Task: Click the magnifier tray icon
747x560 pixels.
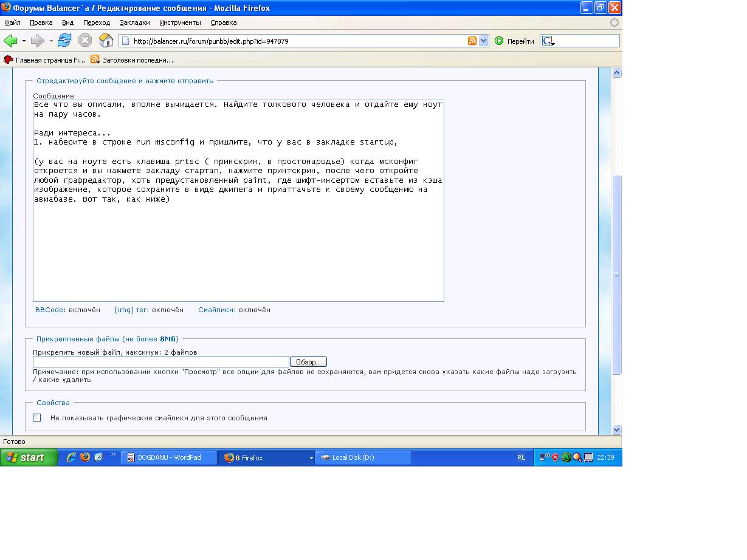Action: (576, 457)
